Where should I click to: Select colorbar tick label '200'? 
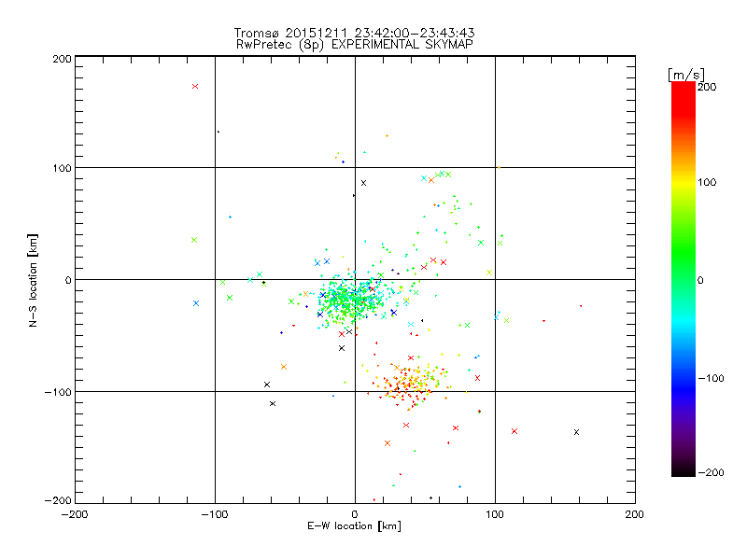[x=707, y=87]
